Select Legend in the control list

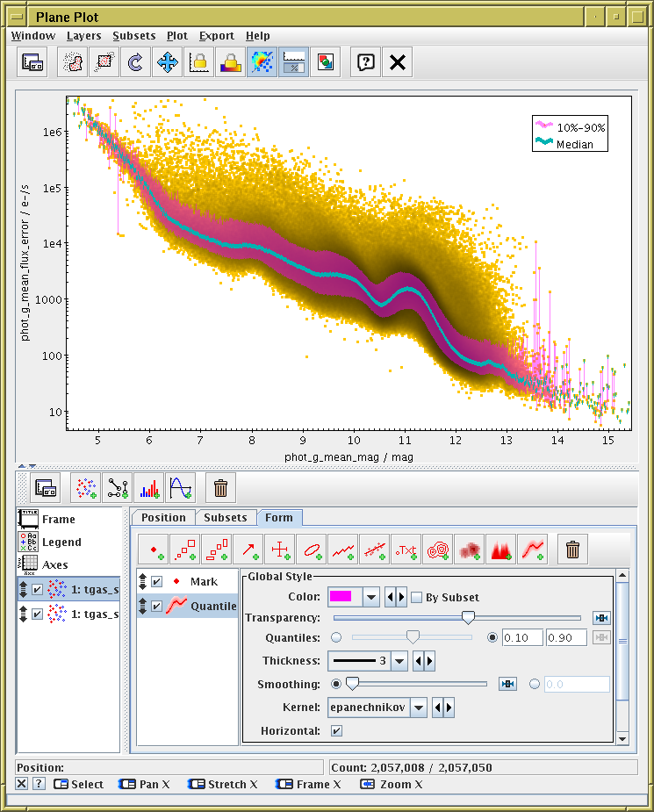[61, 543]
